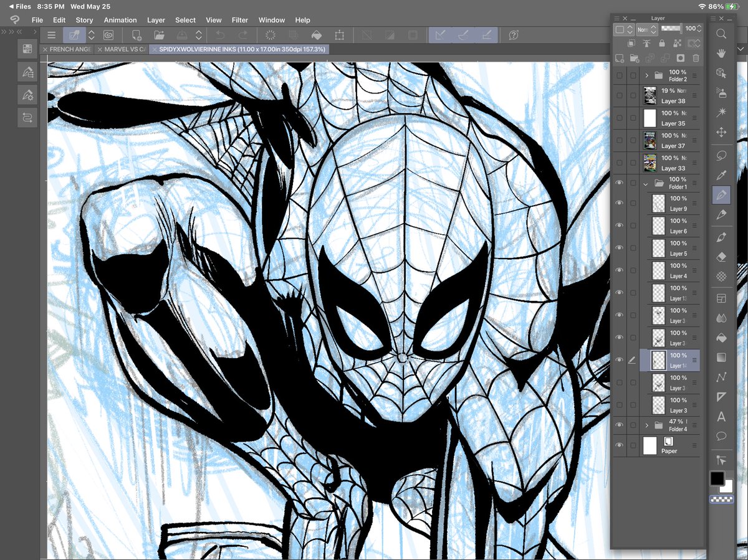This screenshot has height=560, width=748.
Task: Select the Layer 37 thumbnail
Action: tap(650, 140)
